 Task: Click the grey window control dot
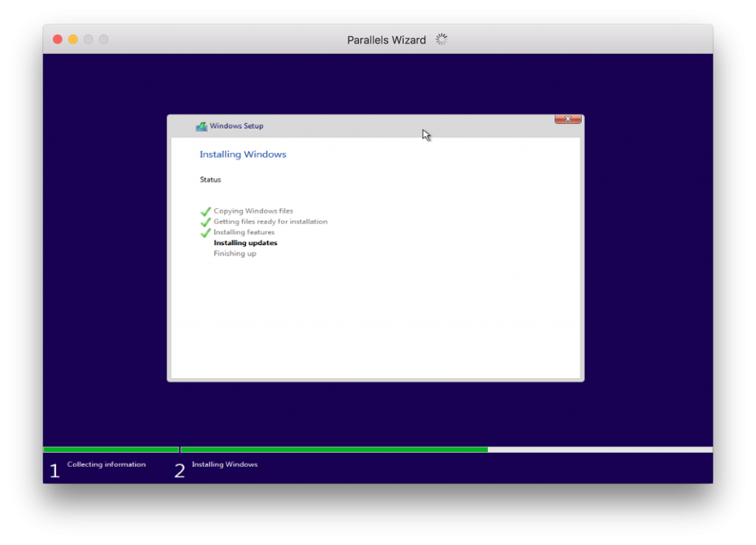(x=89, y=39)
